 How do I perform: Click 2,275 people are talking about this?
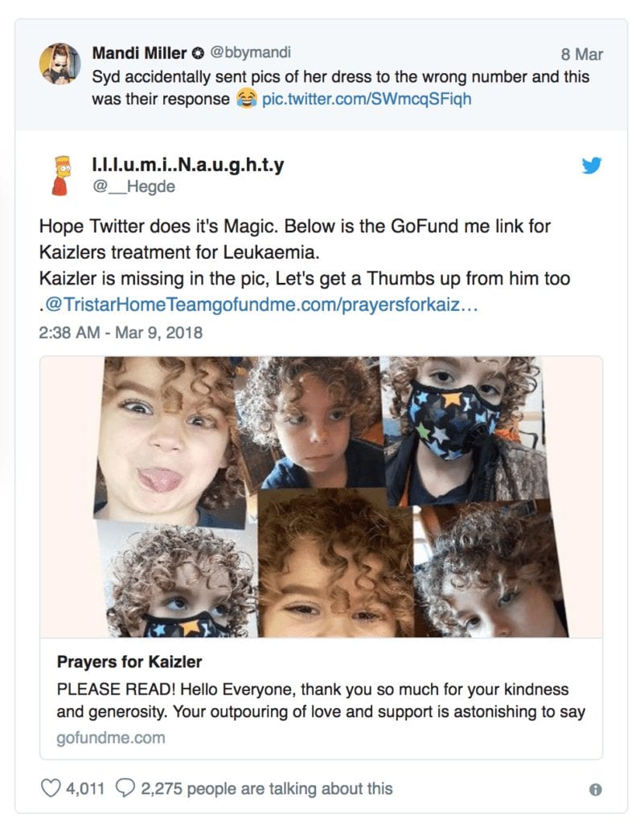coord(267,788)
